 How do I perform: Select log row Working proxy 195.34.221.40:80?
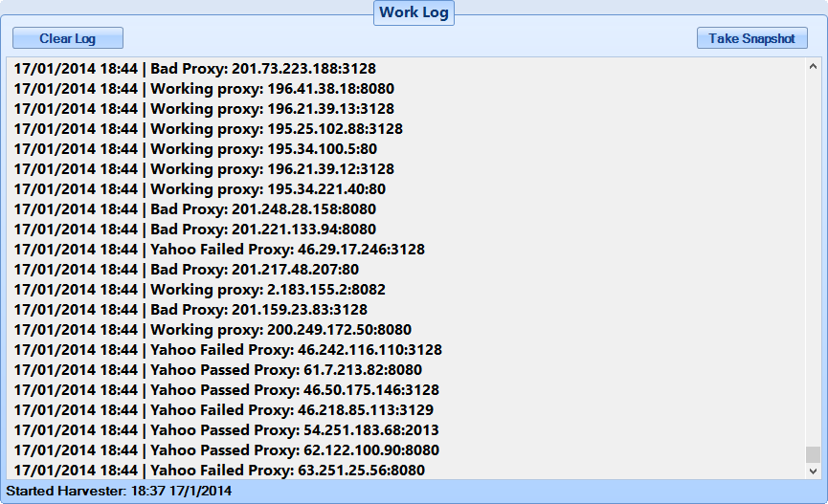coord(200,189)
